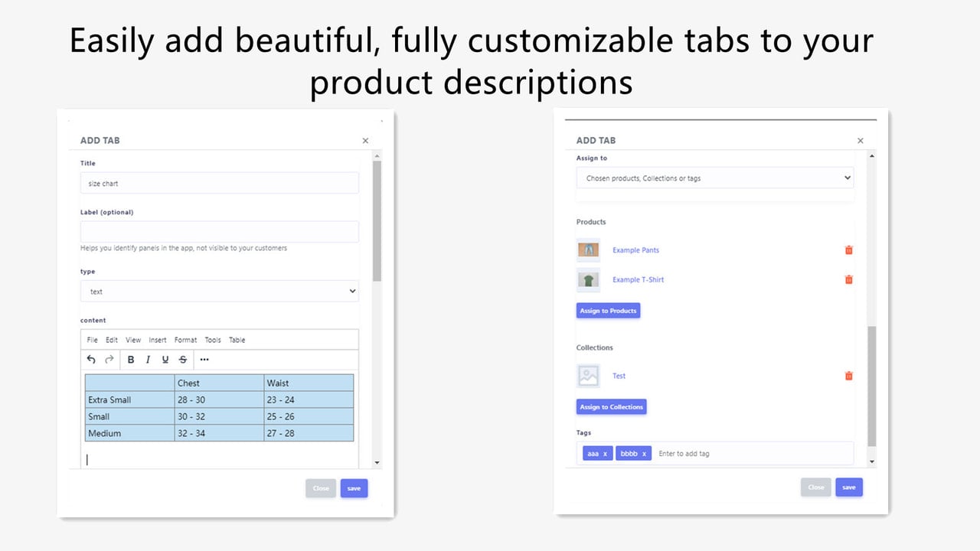Open the Example T-Shirt product link

[638, 279]
